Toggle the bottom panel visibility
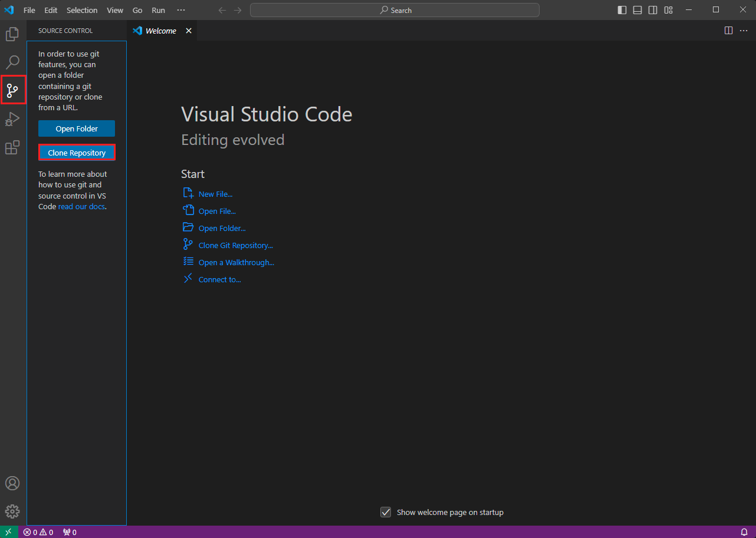The width and height of the screenshot is (756, 538). click(637, 9)
